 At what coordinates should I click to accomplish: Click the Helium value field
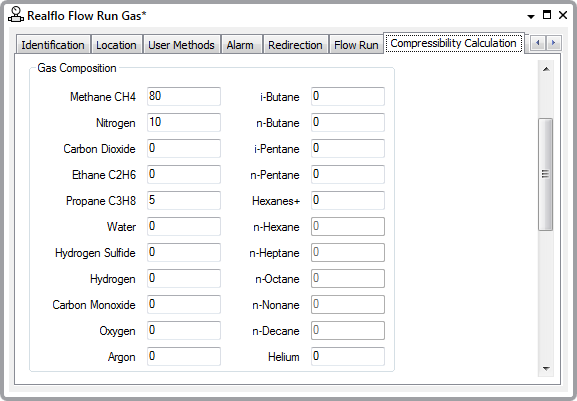(x=348, y=356)
